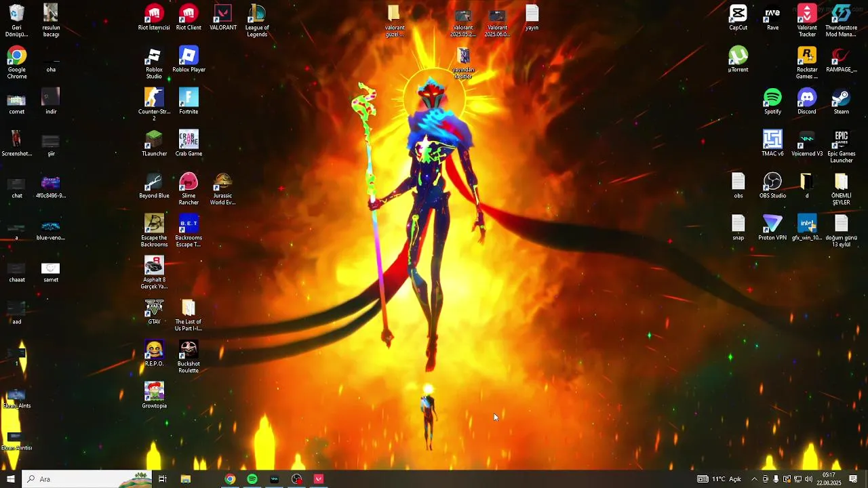This screenshot has height=488, width=868.
Task: Launch the µTorrent shortcut
Action: tap(738, 60)
